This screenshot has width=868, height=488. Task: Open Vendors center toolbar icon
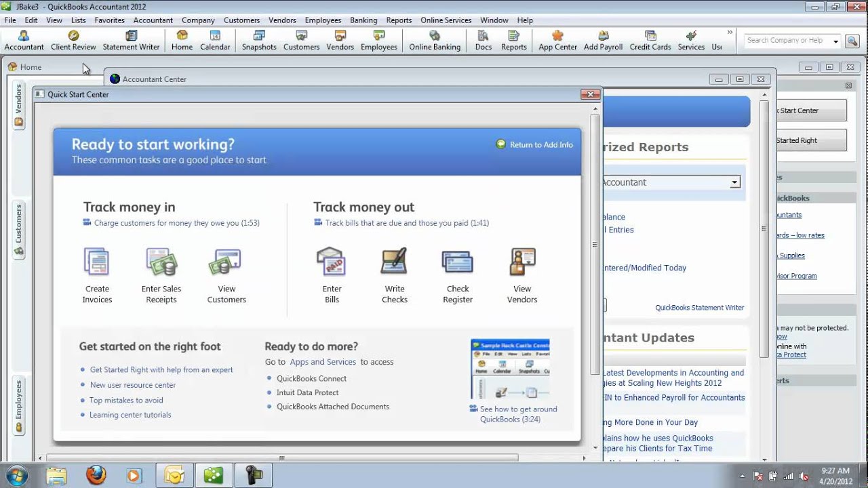[x=340, y=41]
